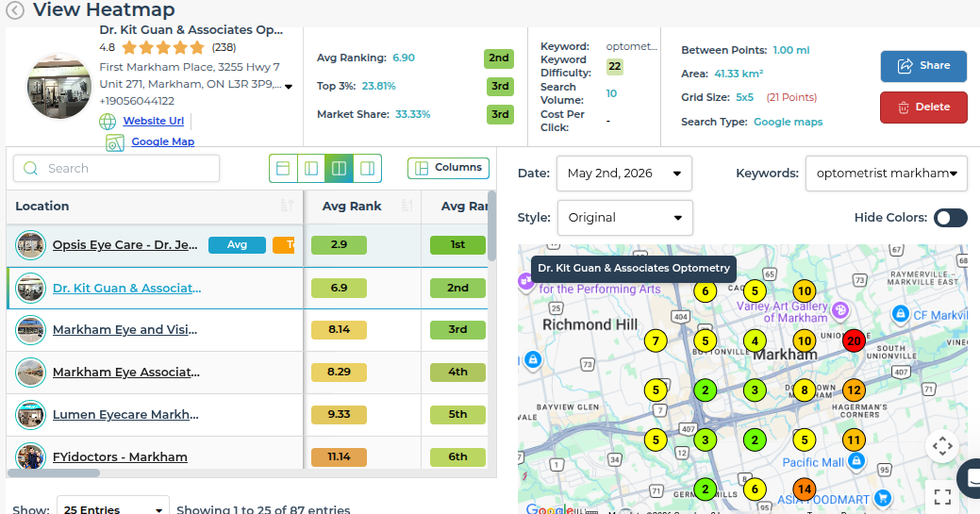The width and height of the screenshot is (980, 514).
Task: Click the Asia Foodmart cart marker
Action: click(x=883, y=498)
